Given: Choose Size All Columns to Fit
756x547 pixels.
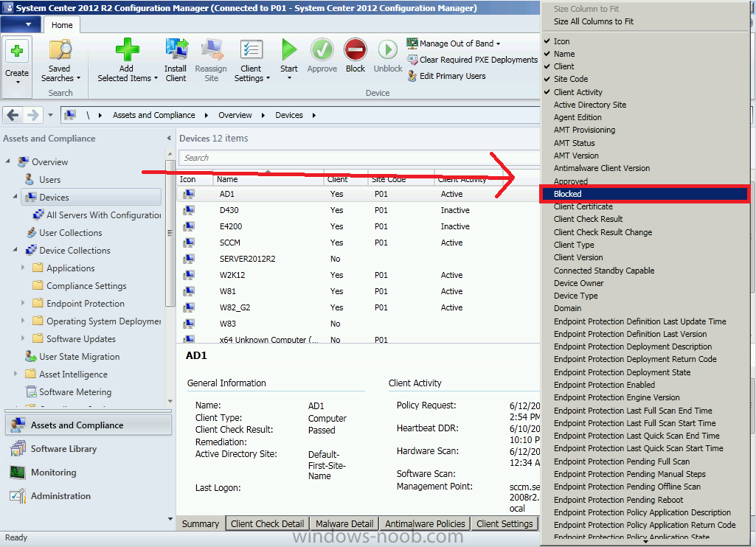Looking at the screenshot, I should coord(594,21).
